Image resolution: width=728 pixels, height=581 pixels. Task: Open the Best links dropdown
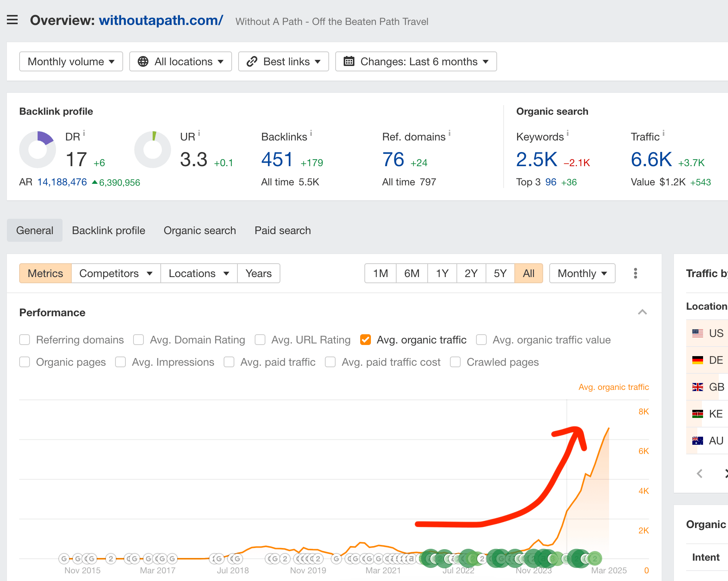(x=283, y=61)
